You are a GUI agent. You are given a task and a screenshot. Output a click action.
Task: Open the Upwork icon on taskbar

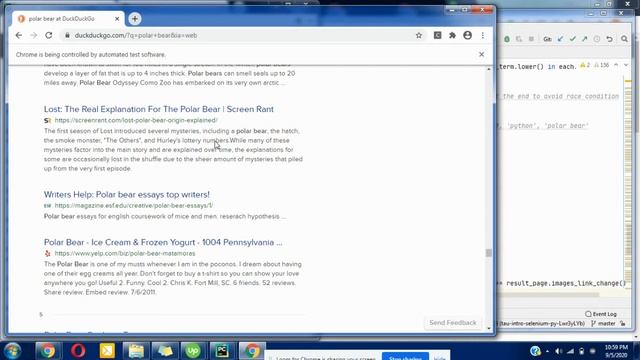coord(193,351)
